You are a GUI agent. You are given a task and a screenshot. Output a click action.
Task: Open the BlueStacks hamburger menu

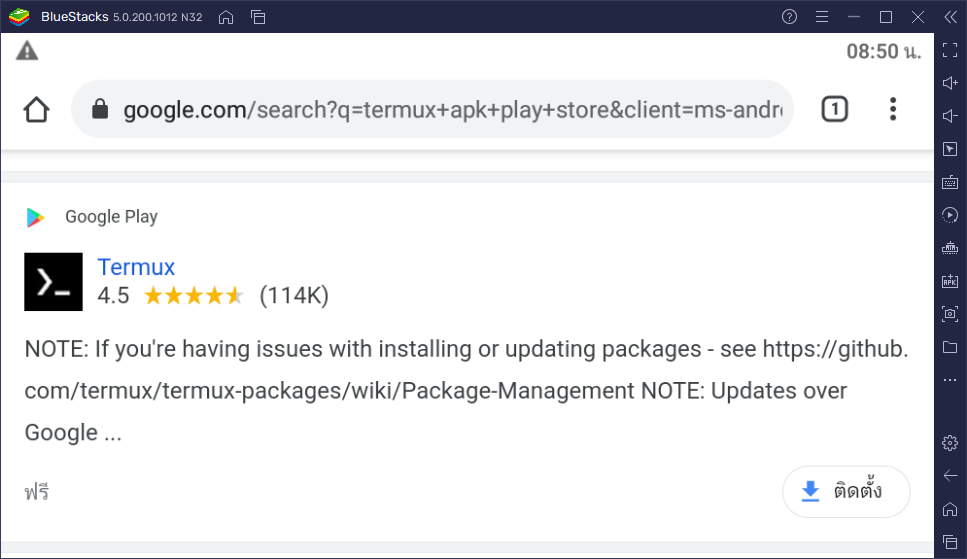(x=821, y=17)
